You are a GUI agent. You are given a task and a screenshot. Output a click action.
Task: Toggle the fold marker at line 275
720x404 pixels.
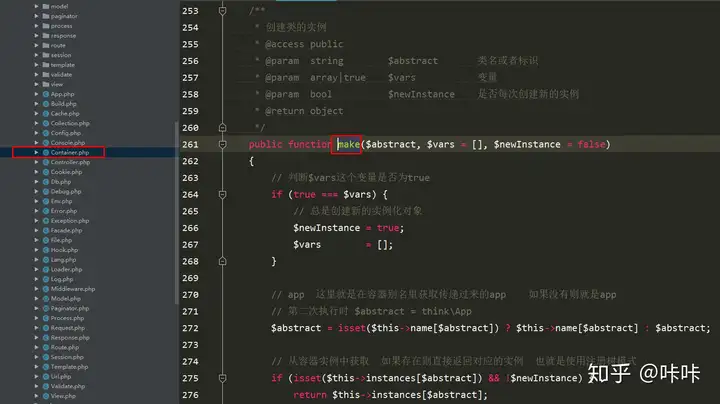click(222, 378)
